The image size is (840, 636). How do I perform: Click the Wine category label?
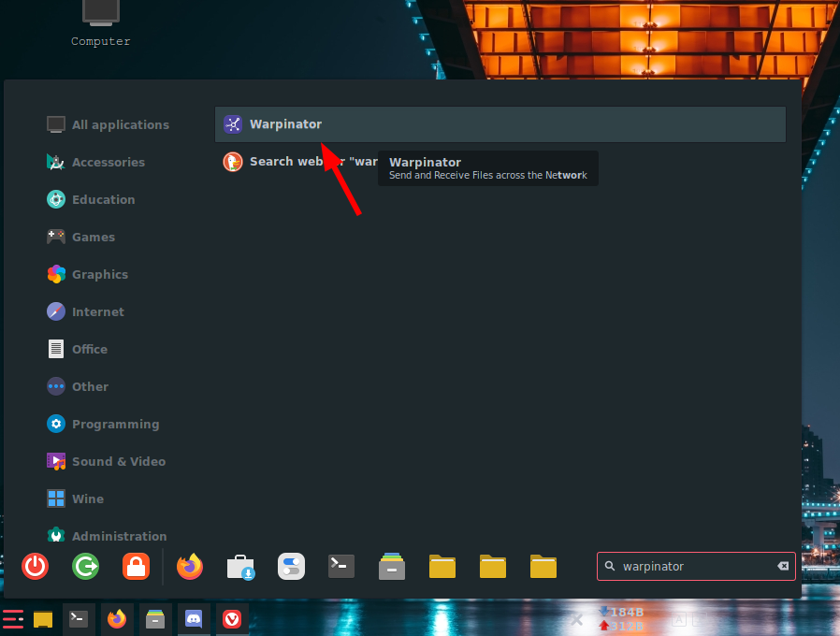point(88,499)
